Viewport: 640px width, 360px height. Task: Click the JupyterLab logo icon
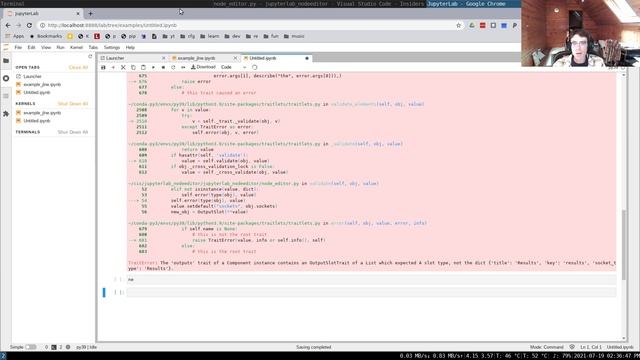pos(6,47)
